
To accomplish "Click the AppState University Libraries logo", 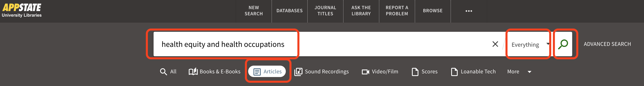I will tap(22, 11).
